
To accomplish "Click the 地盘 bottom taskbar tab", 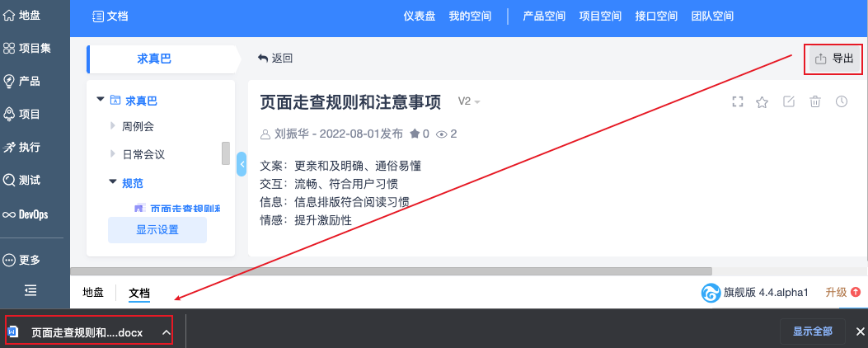I will [93, 293].
